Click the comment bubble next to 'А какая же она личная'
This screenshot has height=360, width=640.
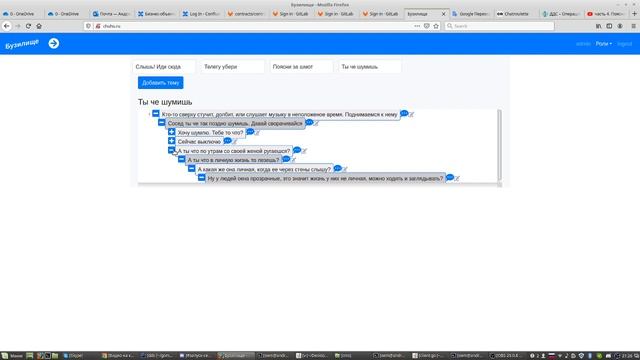(338, 168)
